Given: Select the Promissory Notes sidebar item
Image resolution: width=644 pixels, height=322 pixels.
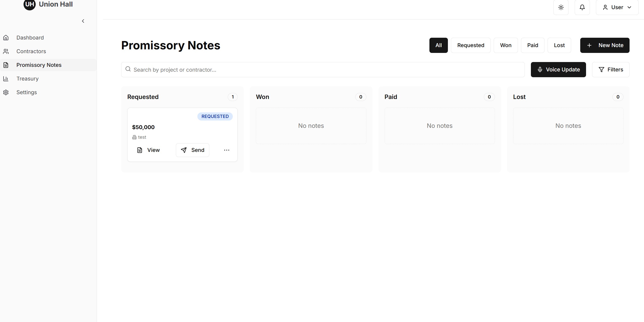Looking at the screenshot, I should point(39,65).
